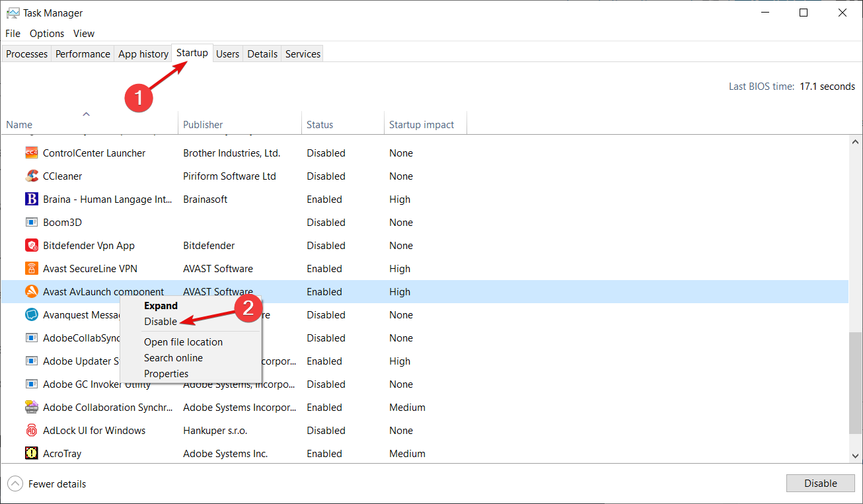Viewport: 863px width, 504px height.
Task: Switch to the Performance tab
Action: [x=83, y=54]
